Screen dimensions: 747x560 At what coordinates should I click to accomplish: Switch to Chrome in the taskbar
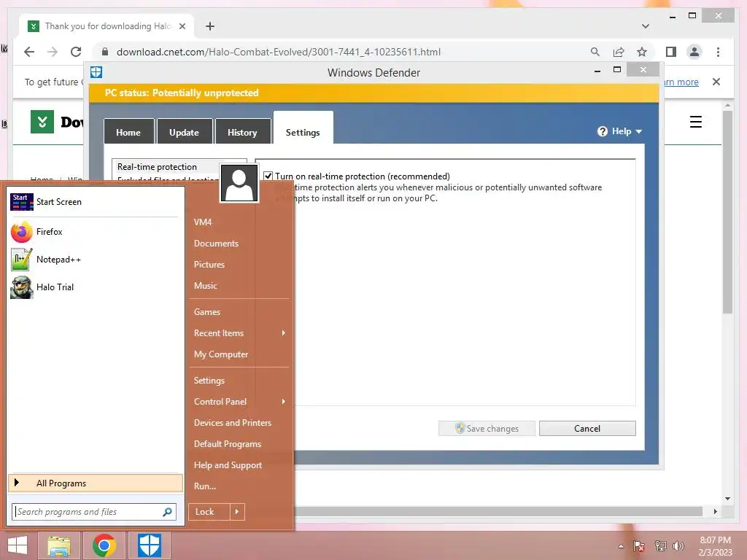104,545
